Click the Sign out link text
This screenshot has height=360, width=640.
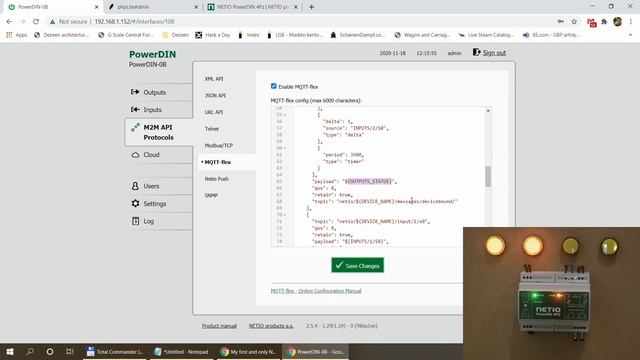494,53
